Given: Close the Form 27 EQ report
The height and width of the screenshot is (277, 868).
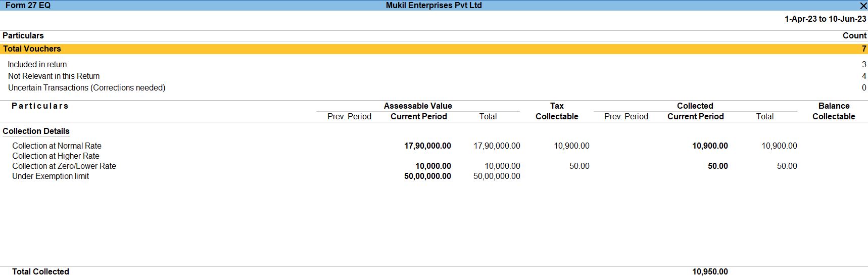Looking at the screenshot, I should tap(863, 6).
